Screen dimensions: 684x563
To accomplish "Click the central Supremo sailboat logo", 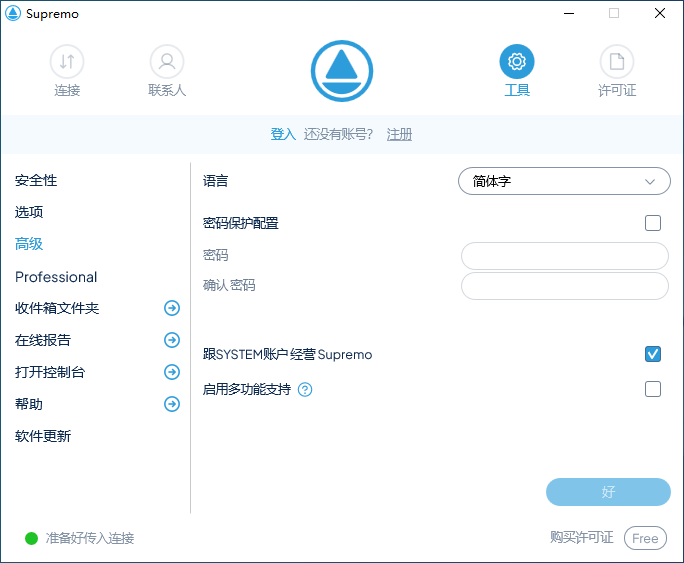I will (x=342, y=71).
